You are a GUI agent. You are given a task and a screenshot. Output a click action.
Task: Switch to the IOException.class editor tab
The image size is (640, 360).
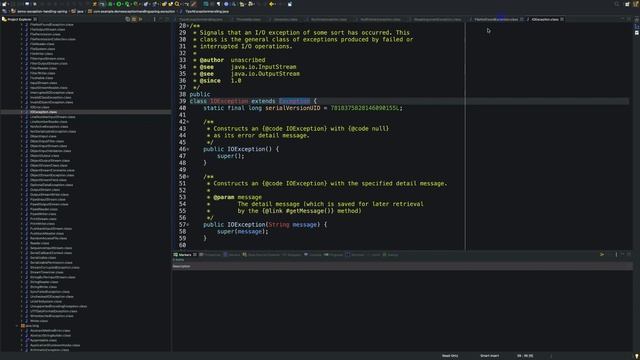545,19
